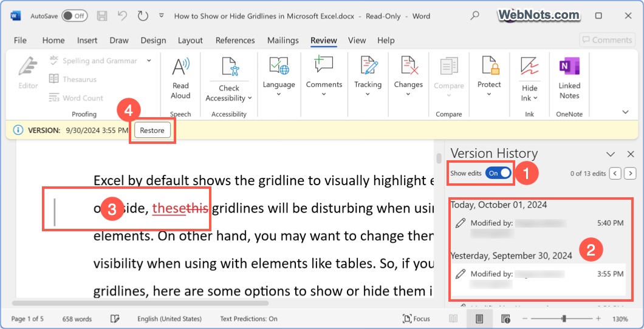Click the '658 words' count
Viewport: 644px width, 329px height.
[x=77, y=319]
